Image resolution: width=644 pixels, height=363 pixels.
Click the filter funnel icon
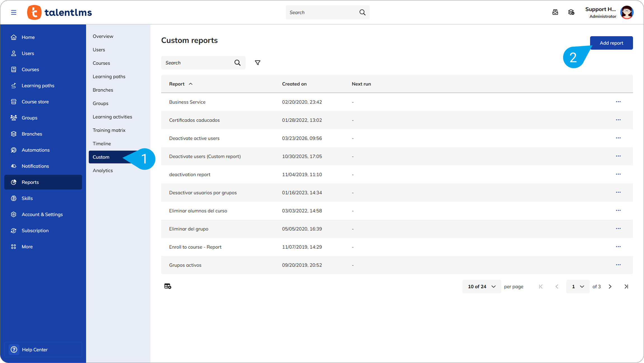[x=257, y=63]
